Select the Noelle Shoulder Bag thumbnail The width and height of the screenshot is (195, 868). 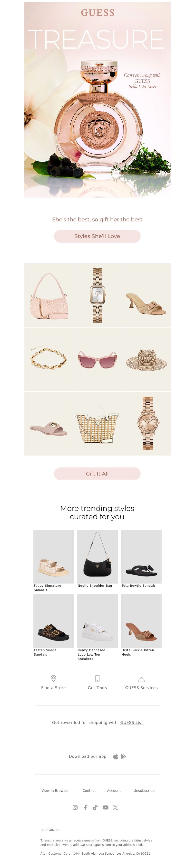[97, 556]
